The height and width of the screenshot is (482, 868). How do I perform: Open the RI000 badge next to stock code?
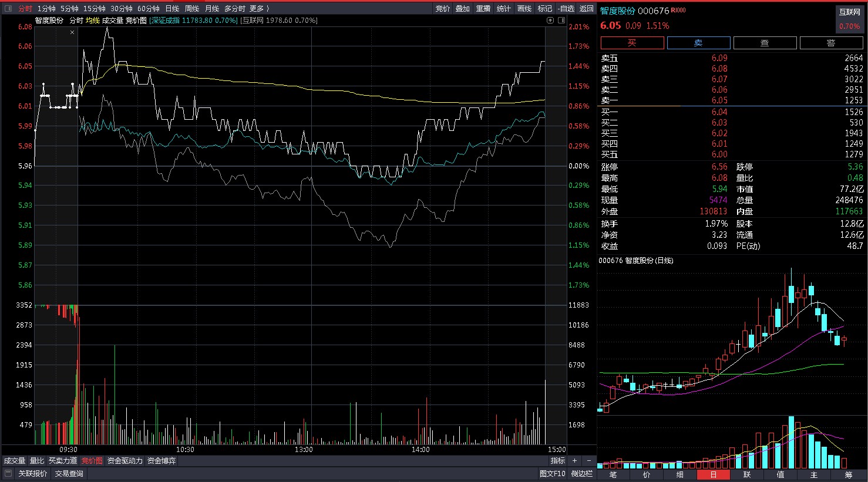click(678, 11)
